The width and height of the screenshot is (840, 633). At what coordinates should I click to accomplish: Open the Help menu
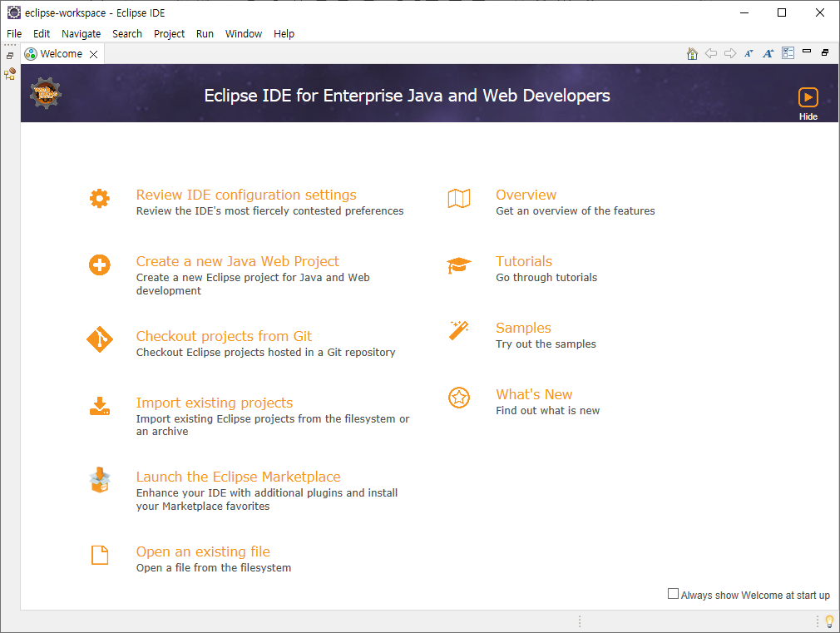click(284, 34)
